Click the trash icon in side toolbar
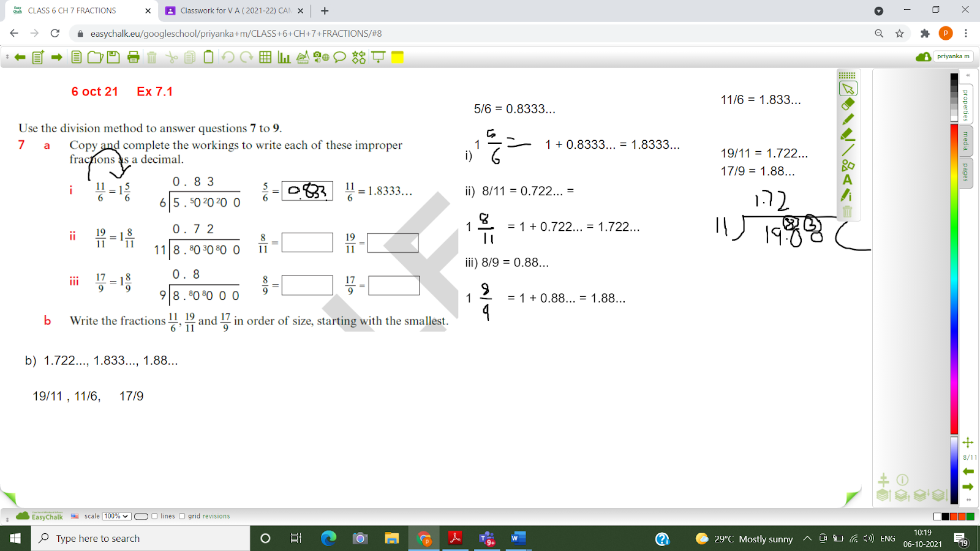Viewport: 980px width, 551px height. 848,211
